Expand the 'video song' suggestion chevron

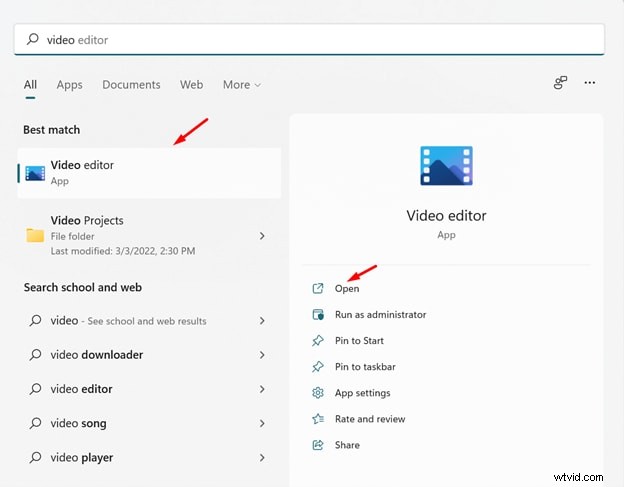[x=262, y=423]
